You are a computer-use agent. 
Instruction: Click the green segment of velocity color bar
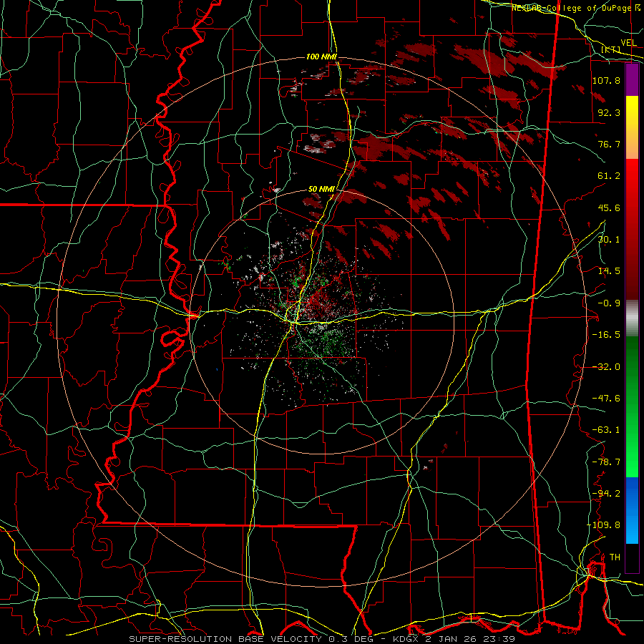[x=632, y=406]
